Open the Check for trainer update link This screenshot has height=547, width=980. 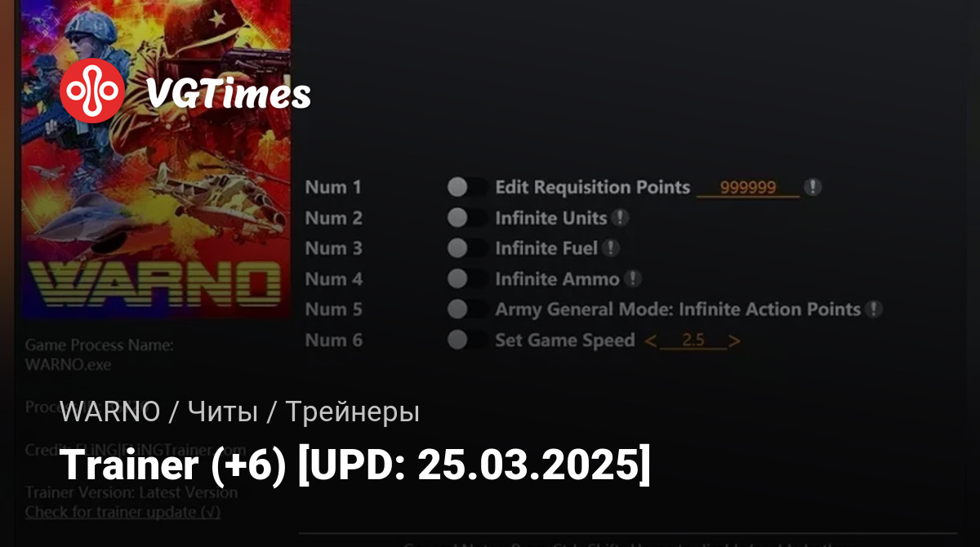coord(122,513)
